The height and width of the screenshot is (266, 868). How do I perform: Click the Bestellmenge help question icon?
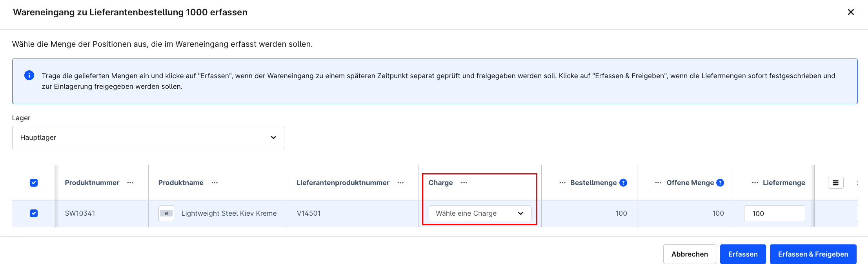pos(623,183)
